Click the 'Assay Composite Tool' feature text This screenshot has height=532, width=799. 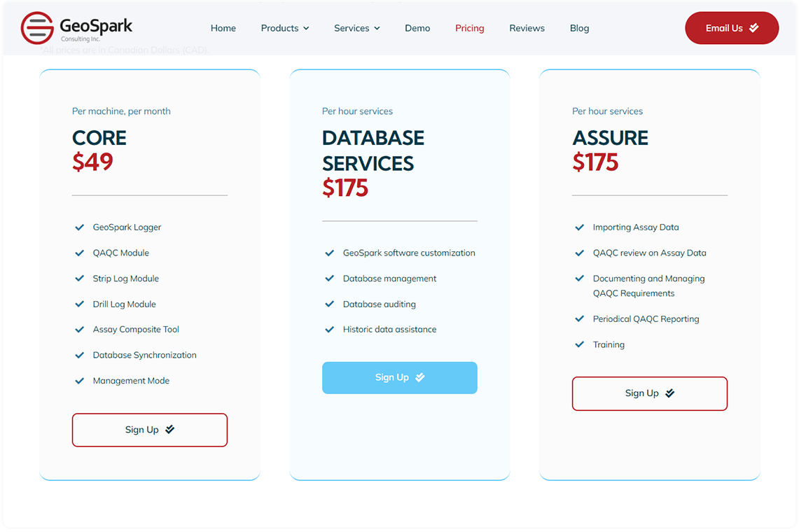pyautogui.click(x=136, y=330)
